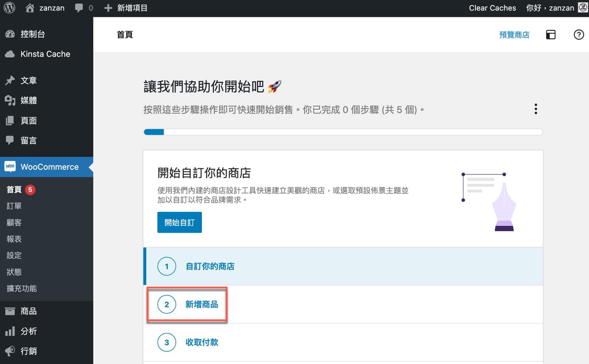Click the plus icon for 新增項目
This screenshot has height=364, width=589.
tap(108, 8)
